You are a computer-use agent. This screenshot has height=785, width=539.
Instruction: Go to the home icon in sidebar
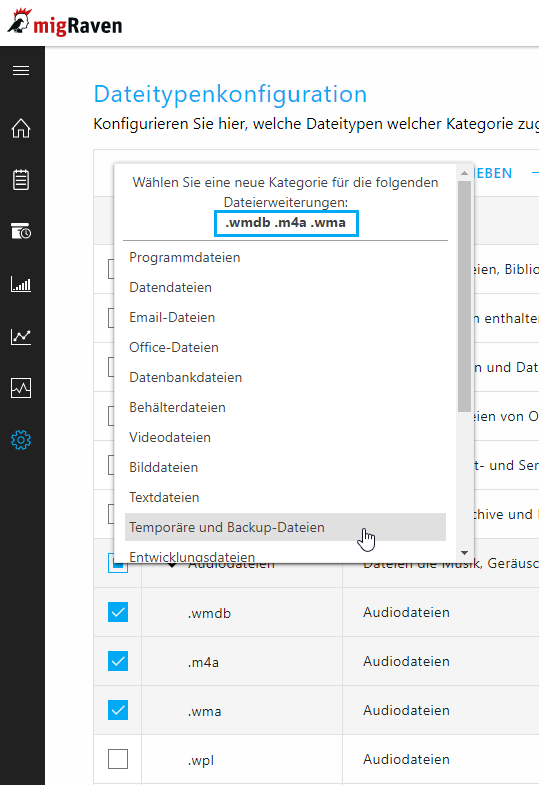(21, 128)
